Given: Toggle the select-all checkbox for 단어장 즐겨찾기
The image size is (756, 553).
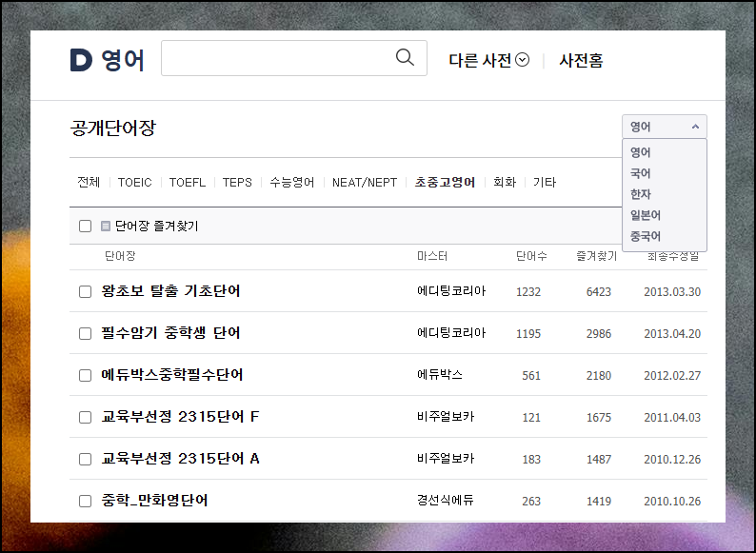Looking at the screenshot, I should coord(86,226).
